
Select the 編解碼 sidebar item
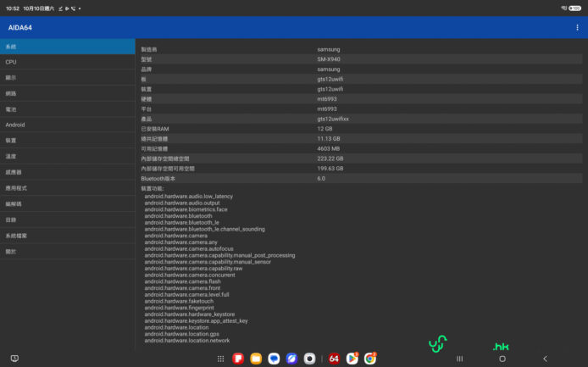pos(68,203)
